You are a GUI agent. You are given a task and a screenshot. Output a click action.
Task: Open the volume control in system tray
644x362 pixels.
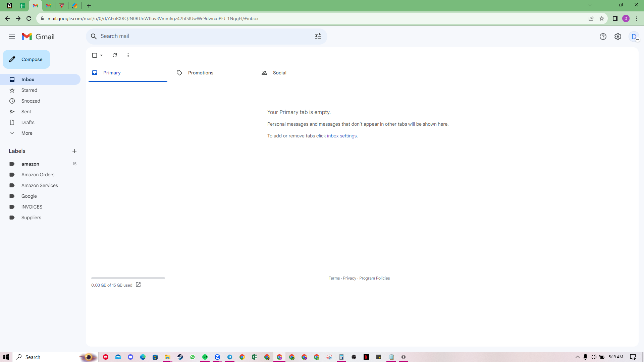tap(594, 357)
